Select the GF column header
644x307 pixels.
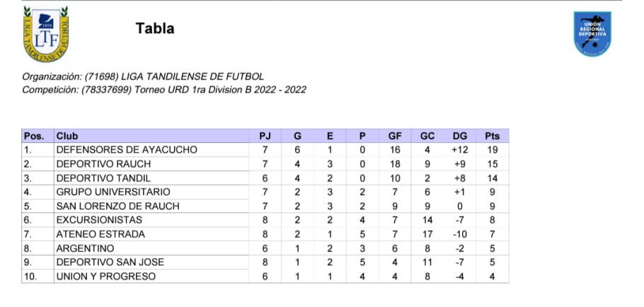395,136
